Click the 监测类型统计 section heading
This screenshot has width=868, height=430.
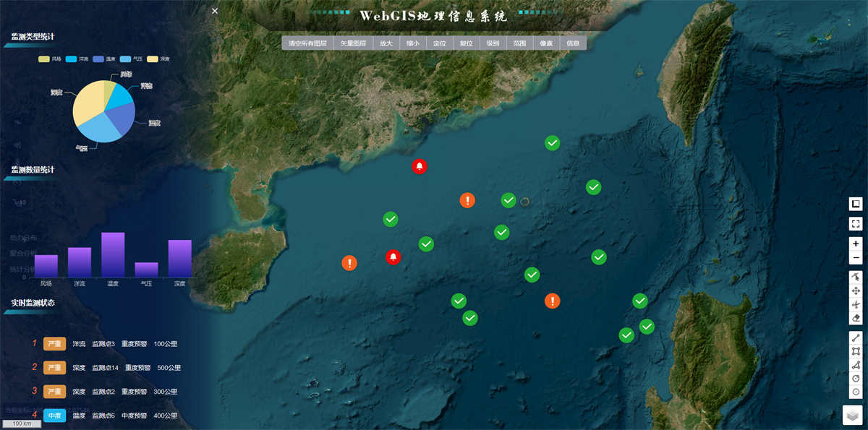coord(33,36)
